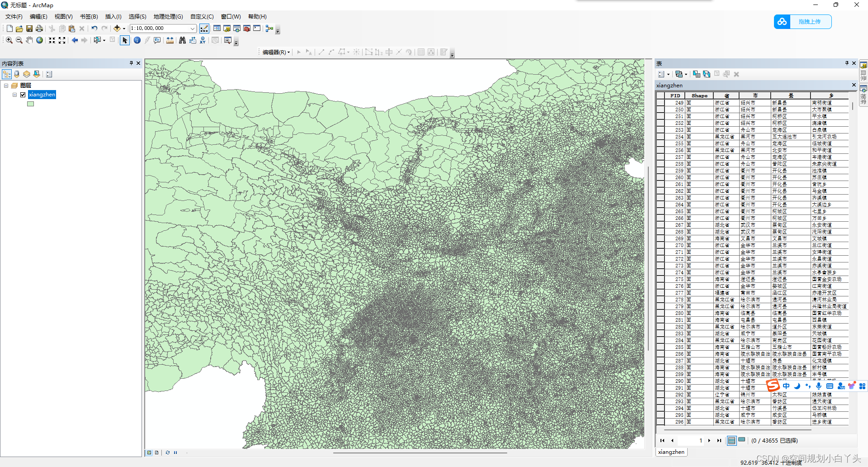Open the Catalog window icon
The width and height of the screenshot is (868, 467).
click(227, 29)
